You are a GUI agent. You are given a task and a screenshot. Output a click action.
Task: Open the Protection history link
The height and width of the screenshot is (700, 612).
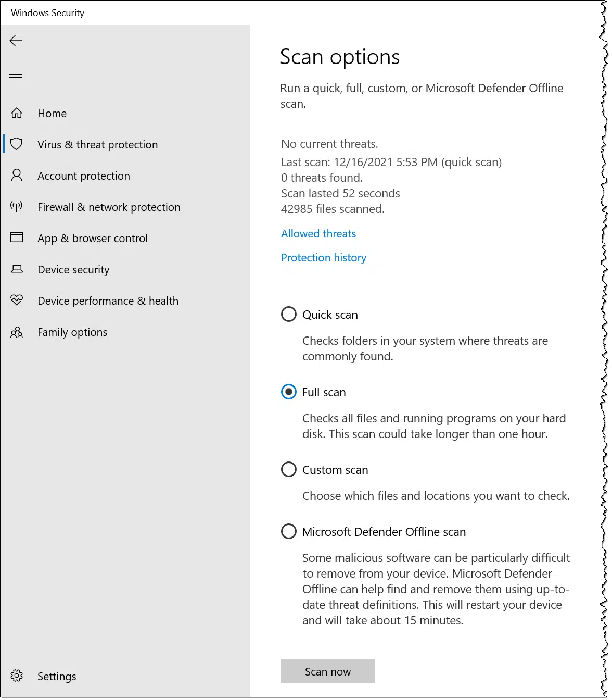[x=324, y=258]
